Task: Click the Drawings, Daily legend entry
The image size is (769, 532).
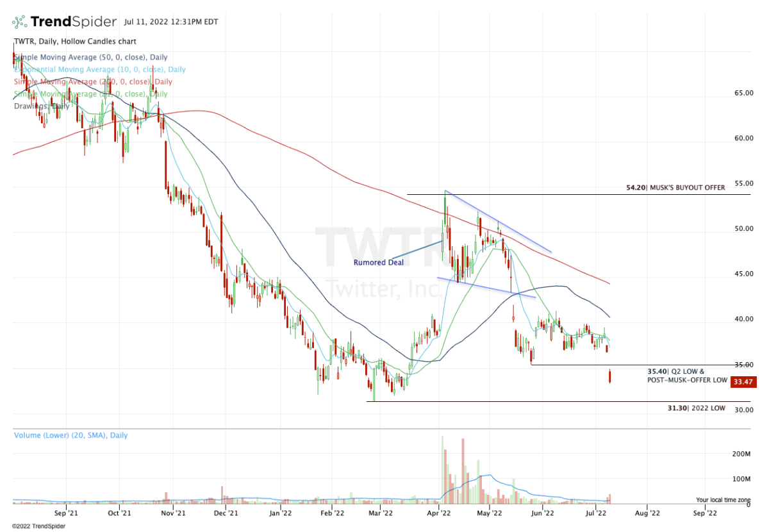Action: [x=41, y=106]
